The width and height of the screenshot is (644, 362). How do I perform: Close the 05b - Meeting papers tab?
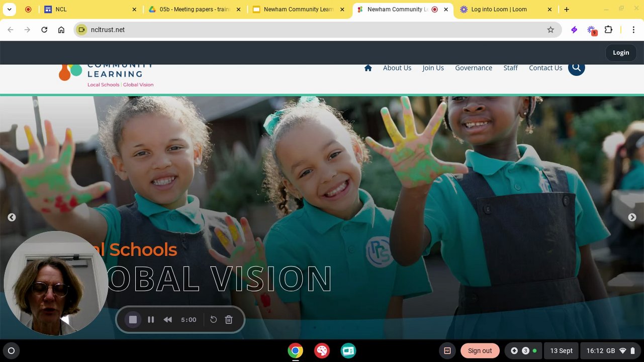pos(238,10)
